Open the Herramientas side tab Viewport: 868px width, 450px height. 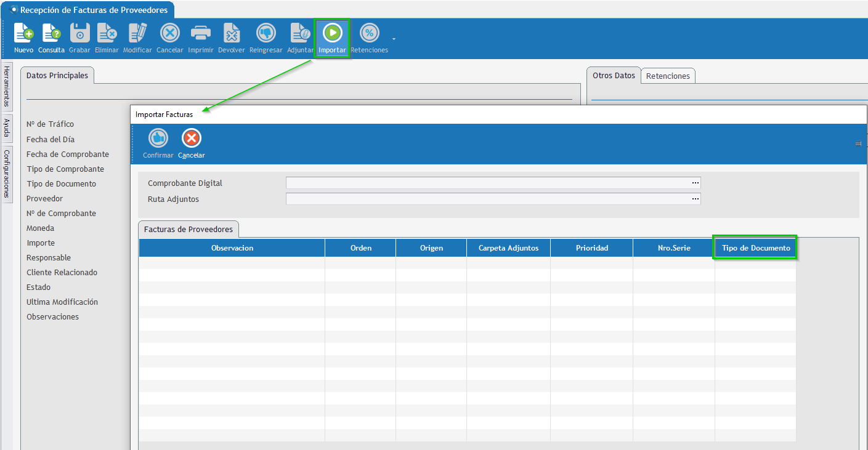pos(7,86)
